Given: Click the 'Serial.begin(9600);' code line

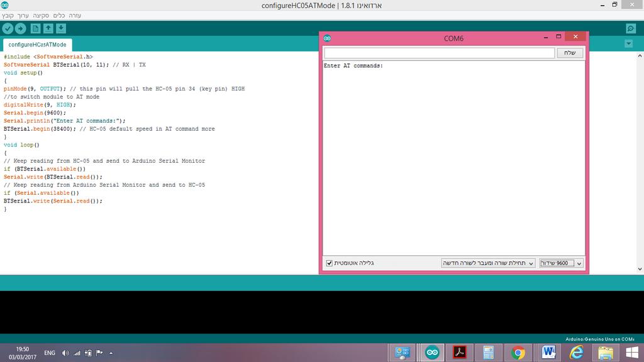Looking at the screenshot, I should tap(35, 113).
